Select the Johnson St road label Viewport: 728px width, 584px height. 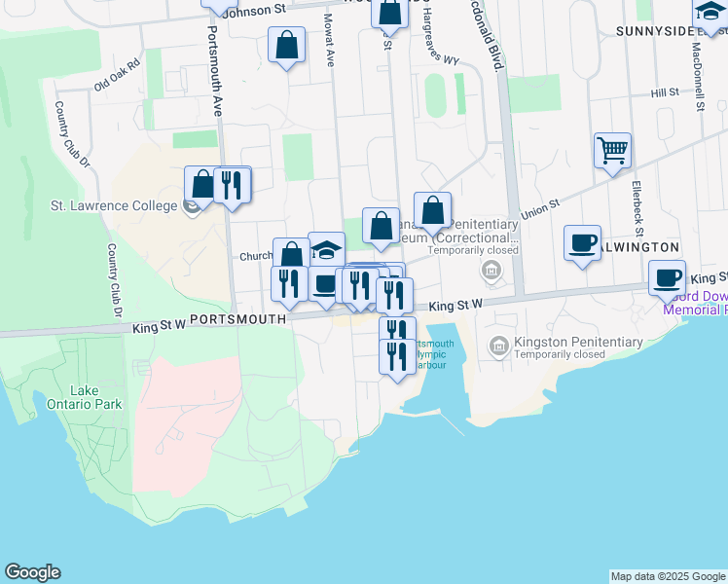click(254, 11)
